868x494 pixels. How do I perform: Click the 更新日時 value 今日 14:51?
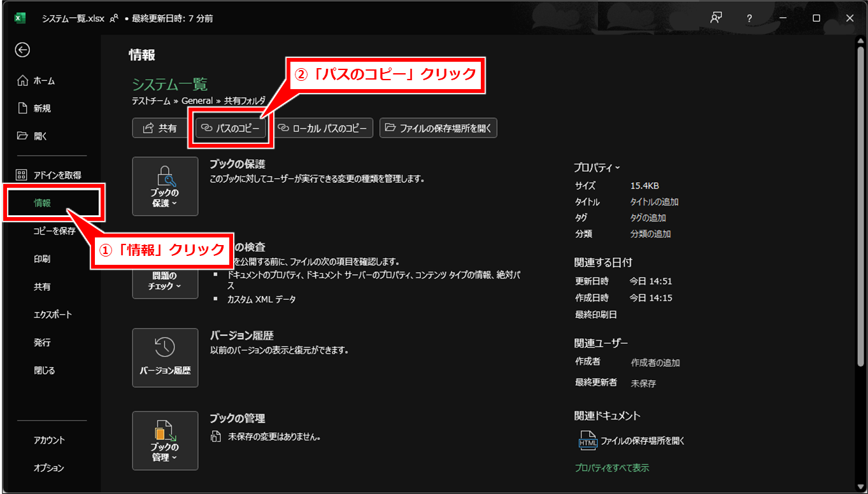coord(651,281)
